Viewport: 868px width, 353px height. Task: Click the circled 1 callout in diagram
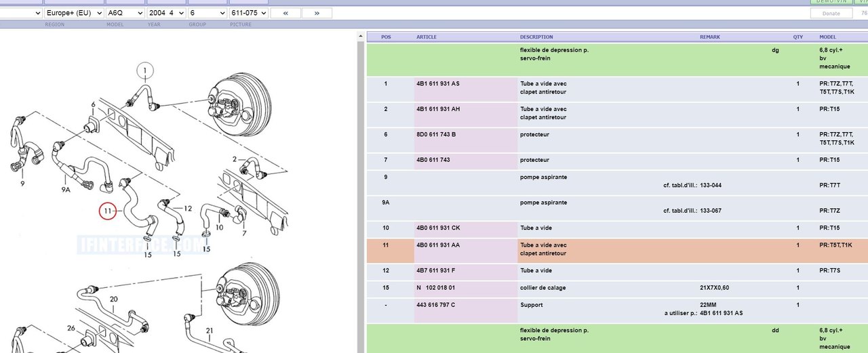click(x=144, y=70)
